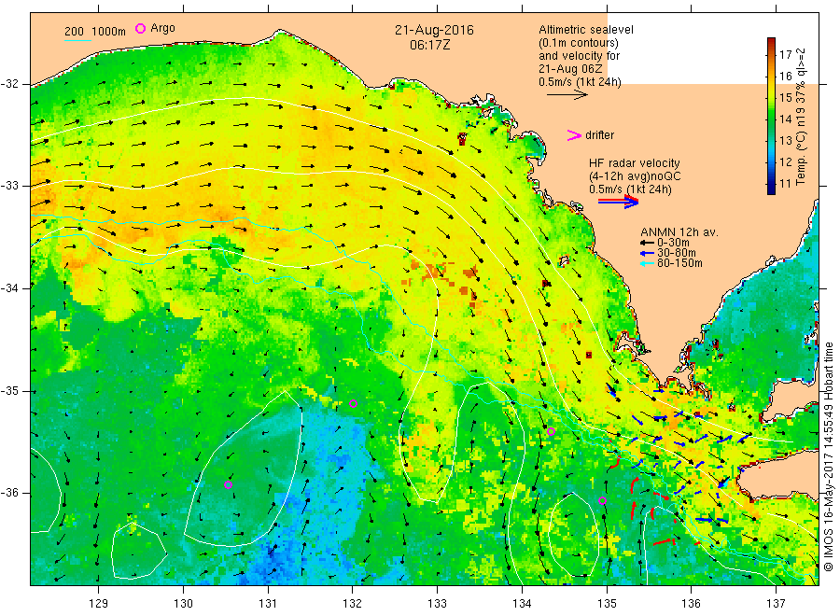Click the black altimetric velocity reference arrow

[x=567, y=95]
